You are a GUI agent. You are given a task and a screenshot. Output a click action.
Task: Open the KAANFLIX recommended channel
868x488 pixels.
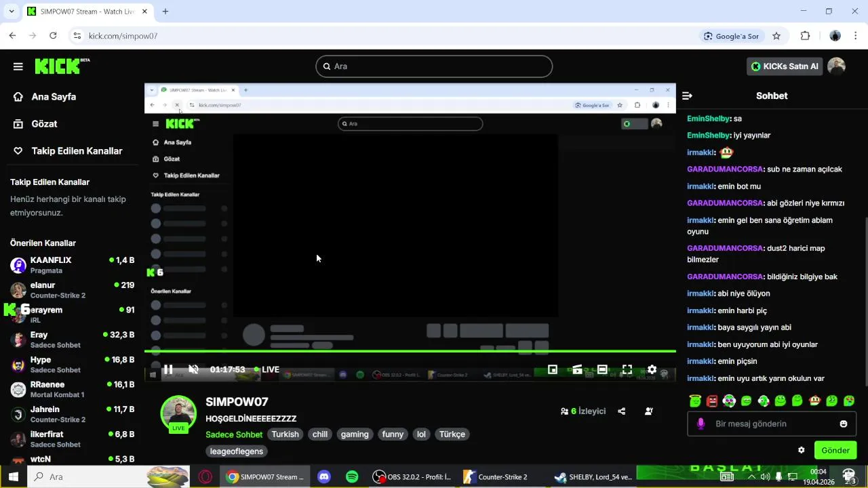point(72,265)
